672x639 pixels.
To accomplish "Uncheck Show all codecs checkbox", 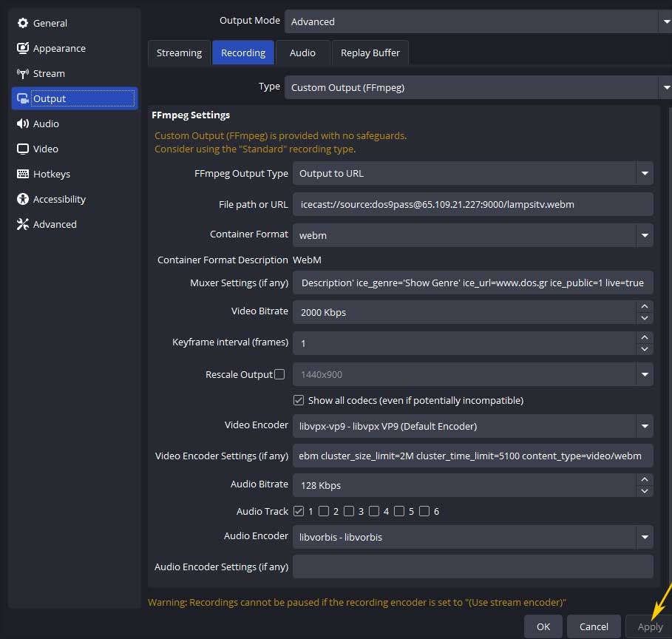I will click(299, 400).
